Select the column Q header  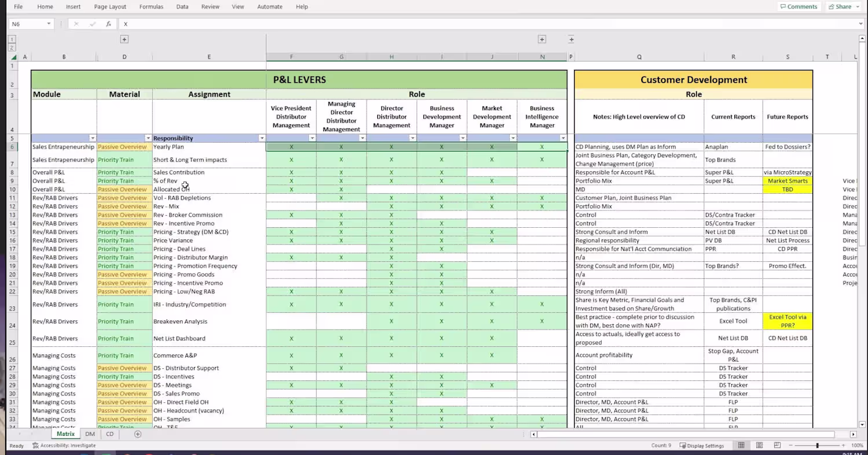(639, 57)
